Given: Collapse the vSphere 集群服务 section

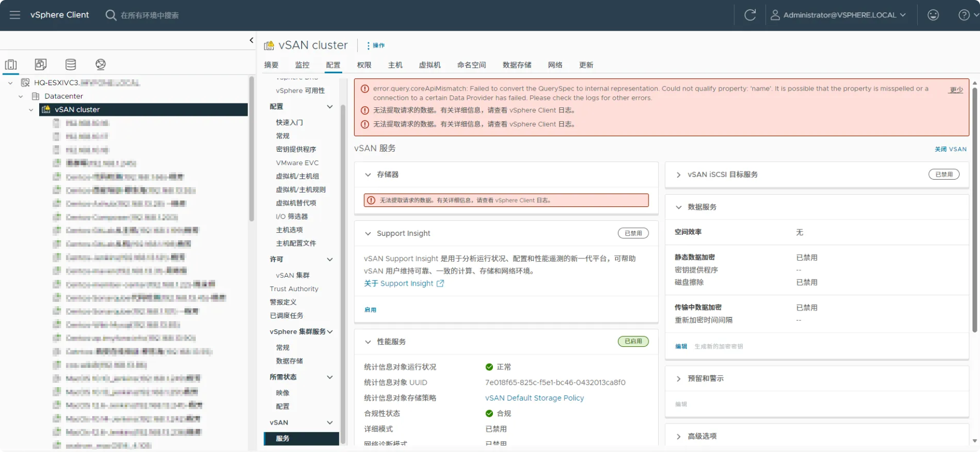Looking at the screenshot, I should [330, 332].
